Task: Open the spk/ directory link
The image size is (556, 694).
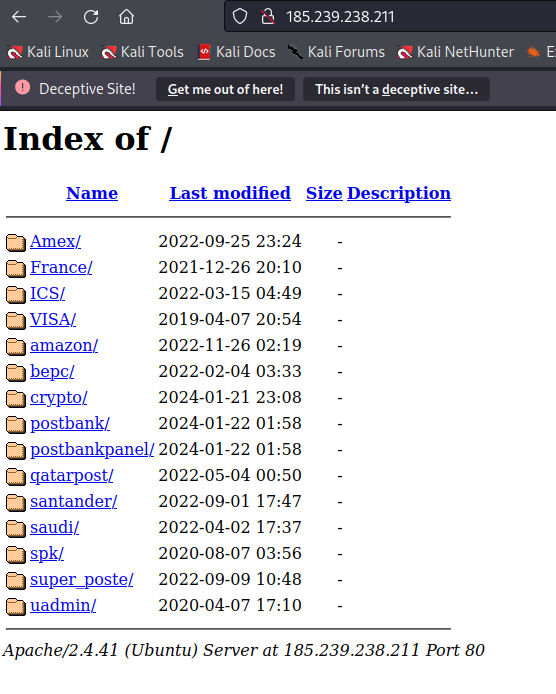Action: tap(47, 554)
